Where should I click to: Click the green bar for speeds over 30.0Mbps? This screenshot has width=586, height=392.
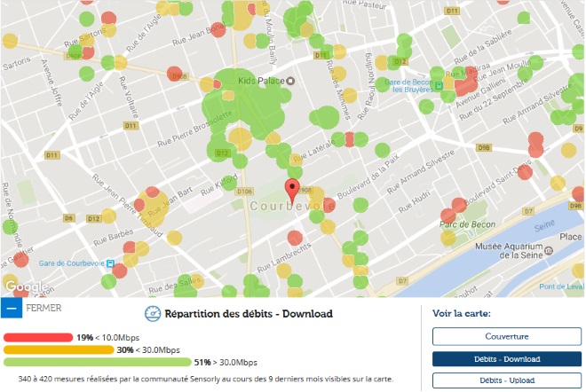coord(96,362)
